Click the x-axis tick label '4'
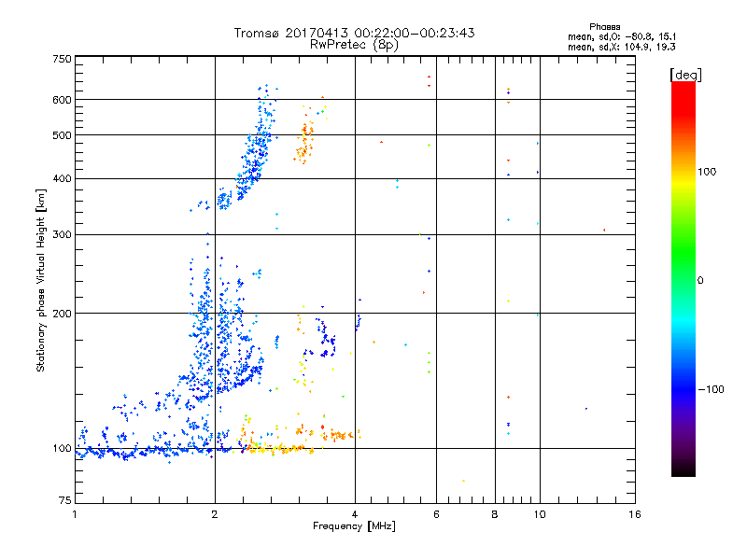The width and height of the screenshot is (747, 560). pos(355,514)
